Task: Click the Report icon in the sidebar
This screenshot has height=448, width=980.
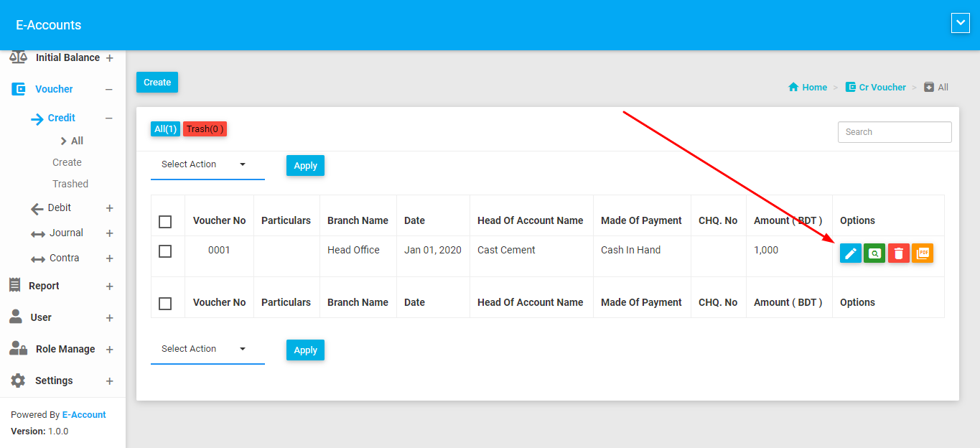Action: click(x=15, y=286)
